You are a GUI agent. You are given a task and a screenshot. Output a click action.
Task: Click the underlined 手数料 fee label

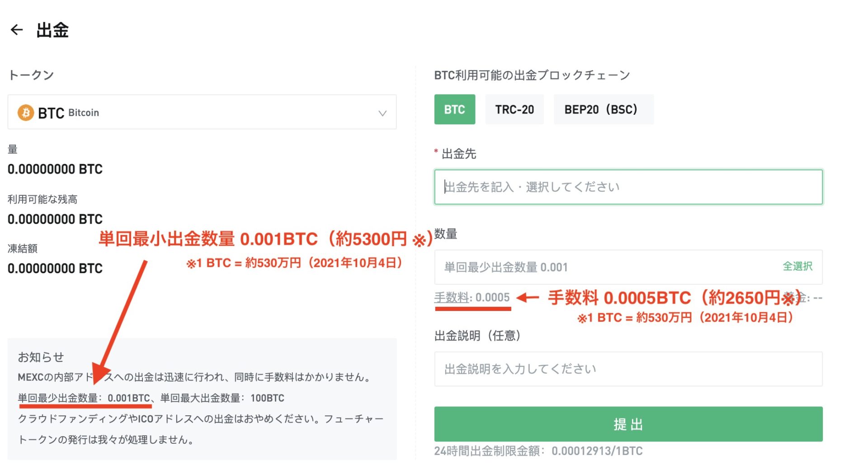coord(452,297)
